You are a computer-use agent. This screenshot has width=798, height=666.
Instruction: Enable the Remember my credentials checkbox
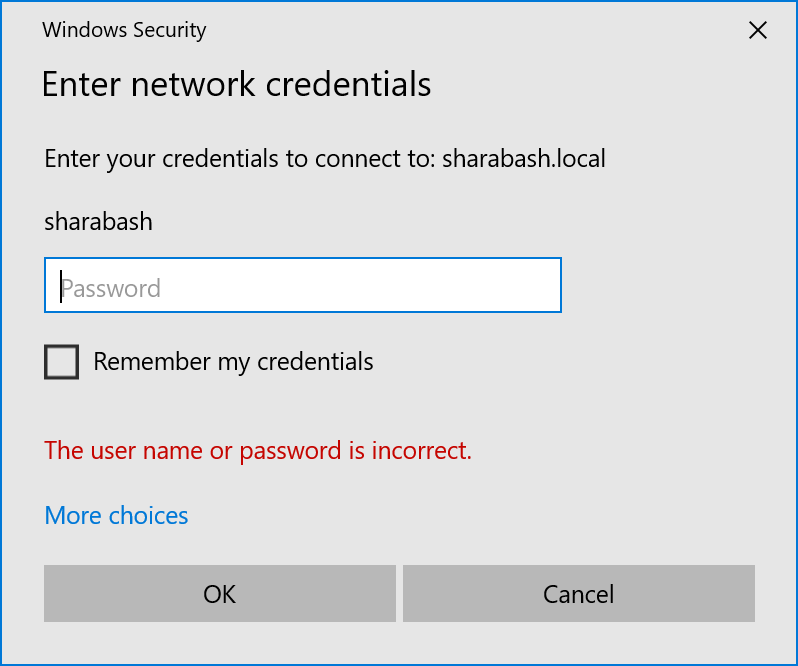61,362
